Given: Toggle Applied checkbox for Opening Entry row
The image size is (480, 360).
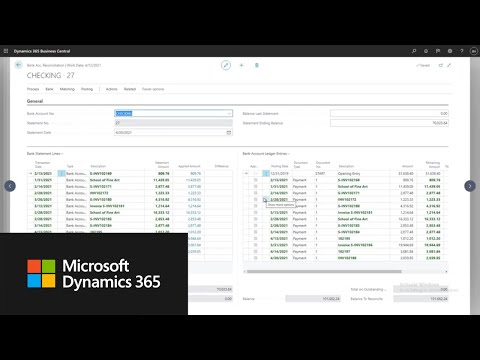Looking at the screenshot, I should [256, 173].
